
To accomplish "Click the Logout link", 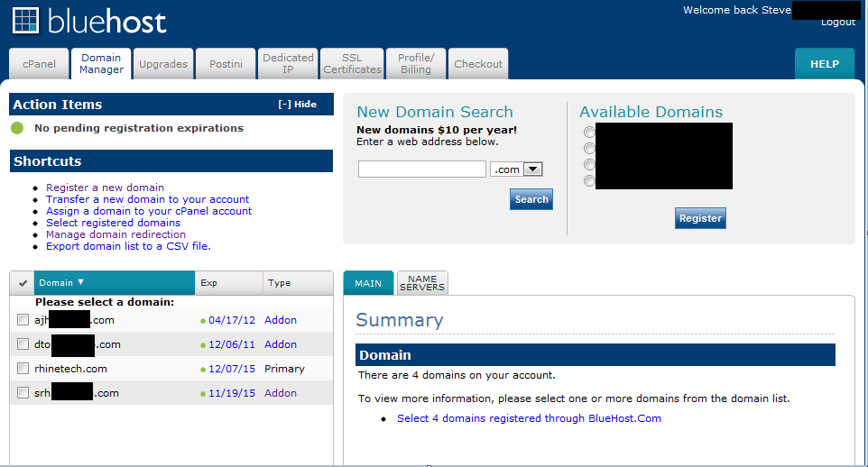I will click(838, 23).
